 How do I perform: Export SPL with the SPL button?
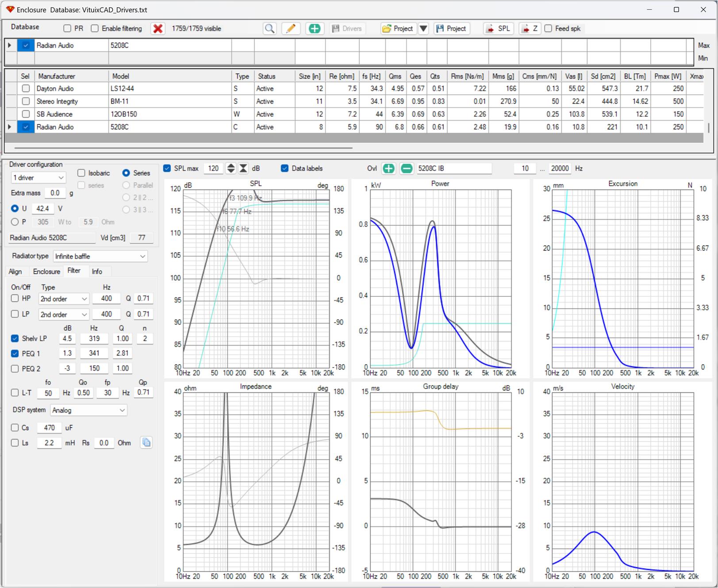499,29
